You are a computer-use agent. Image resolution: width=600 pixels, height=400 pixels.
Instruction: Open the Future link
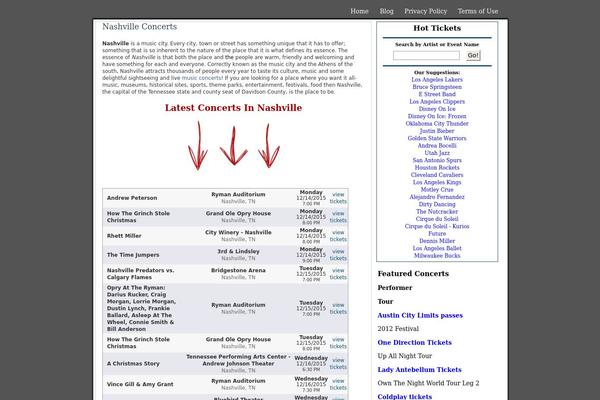coord(437,233)
